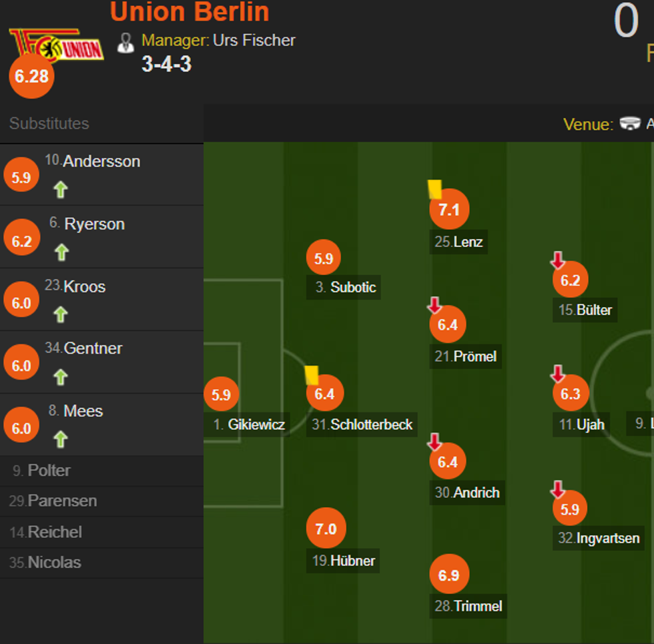Viewport: 654px width, 644px height.
Task: Click the red substitution arrow above Bülter
Action: pyautogui.click(x=557, y=260)
